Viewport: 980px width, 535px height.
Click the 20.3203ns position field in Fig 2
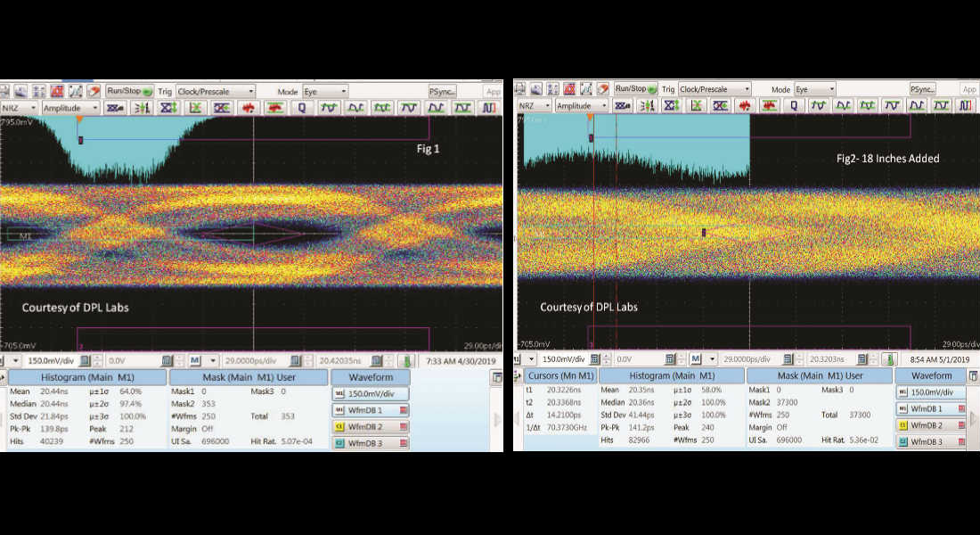pos(830,359)
